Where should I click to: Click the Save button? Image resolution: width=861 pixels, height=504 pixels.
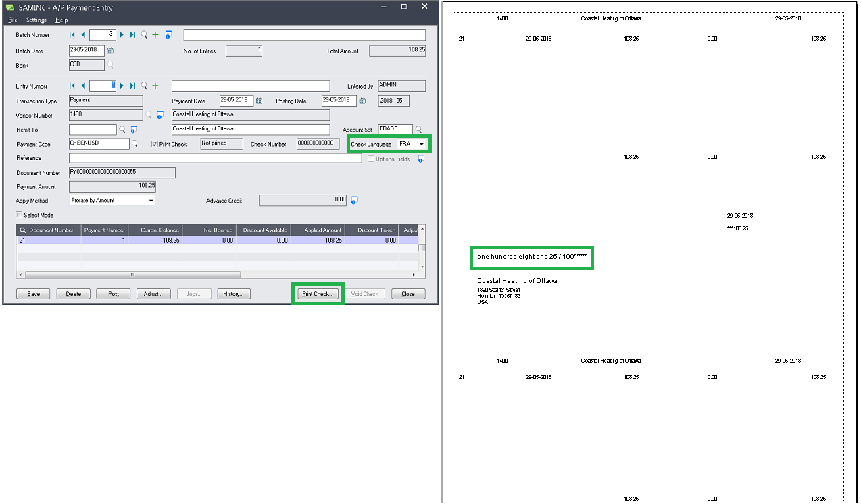tap(33, 294)
